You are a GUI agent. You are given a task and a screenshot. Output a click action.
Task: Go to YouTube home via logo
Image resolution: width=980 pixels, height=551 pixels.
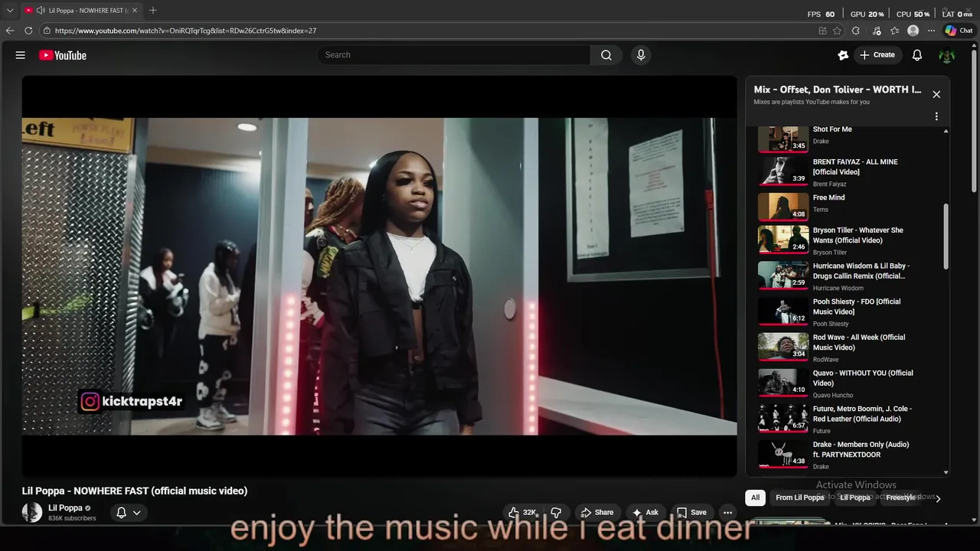tap(63, 55)
